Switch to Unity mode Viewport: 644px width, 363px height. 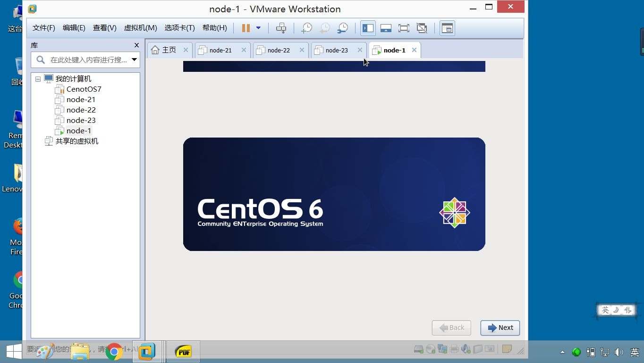422,28
